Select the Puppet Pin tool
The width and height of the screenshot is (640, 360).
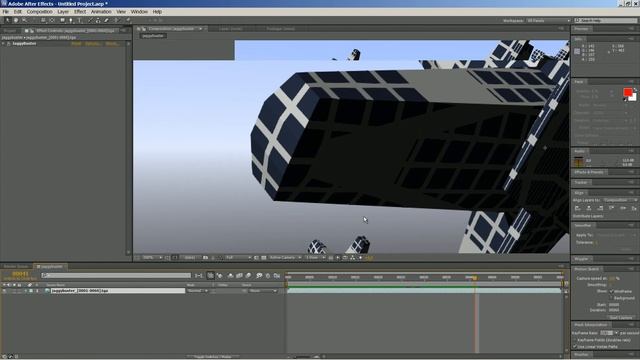pos(128,20)
